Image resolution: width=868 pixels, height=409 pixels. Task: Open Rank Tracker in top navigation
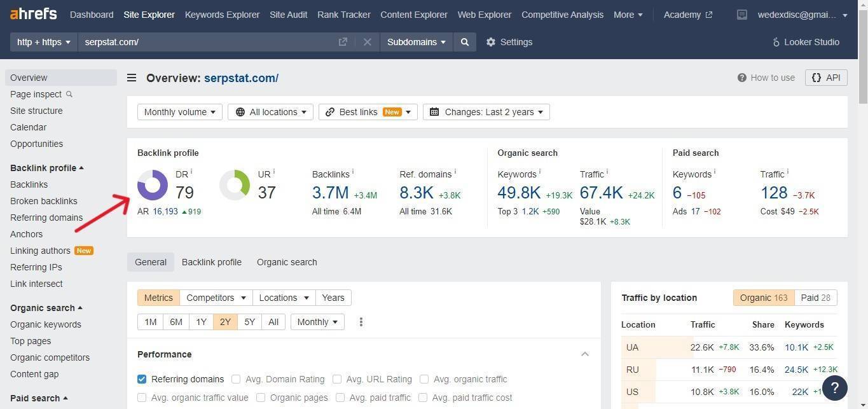(x=344, y=15)
